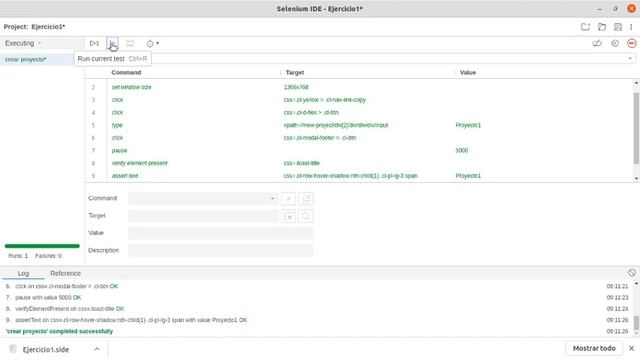Viewport: 640px width, 360px height.
Task: Open the Command combo box
Action: pos(203,198)
